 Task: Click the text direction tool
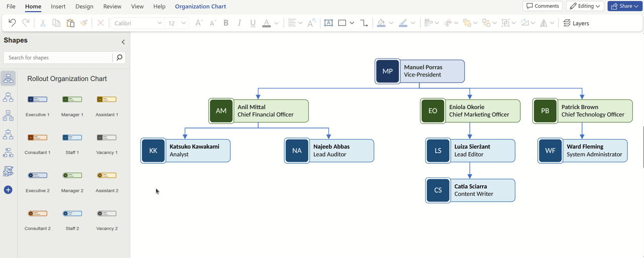click(311, 23)
